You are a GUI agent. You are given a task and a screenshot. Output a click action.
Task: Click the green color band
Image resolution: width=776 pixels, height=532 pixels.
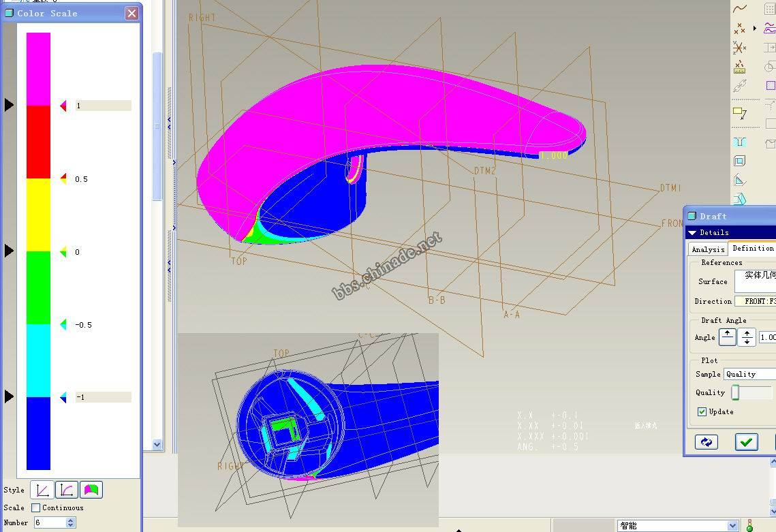click(38, 287)
